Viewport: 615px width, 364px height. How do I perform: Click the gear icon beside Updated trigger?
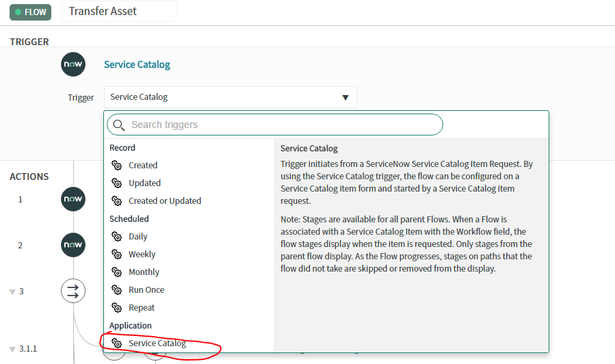116,183
